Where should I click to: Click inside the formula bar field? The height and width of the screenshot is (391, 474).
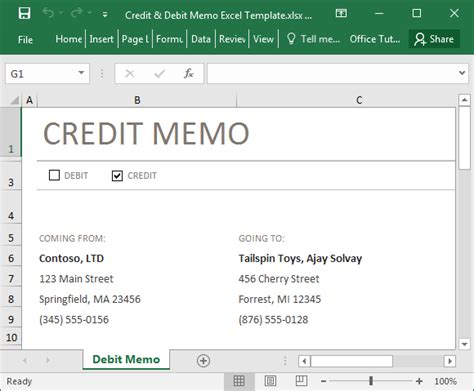click(332, 73)
